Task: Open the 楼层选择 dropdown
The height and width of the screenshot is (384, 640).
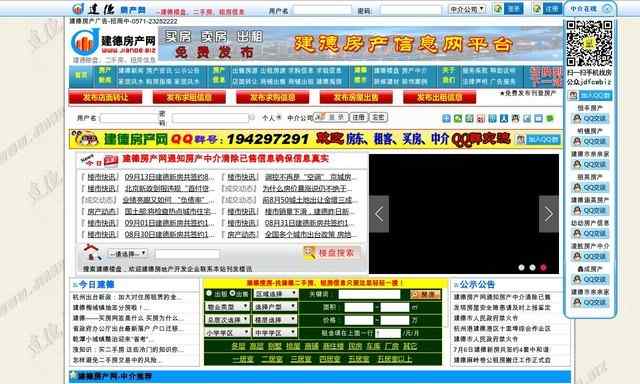Action: (276, 320)
